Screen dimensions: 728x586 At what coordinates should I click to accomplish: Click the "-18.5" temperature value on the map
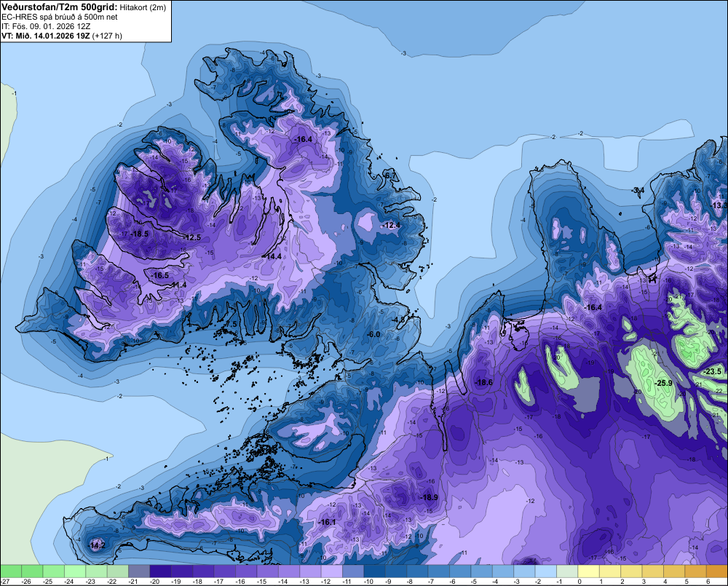(x=140, y=234)
